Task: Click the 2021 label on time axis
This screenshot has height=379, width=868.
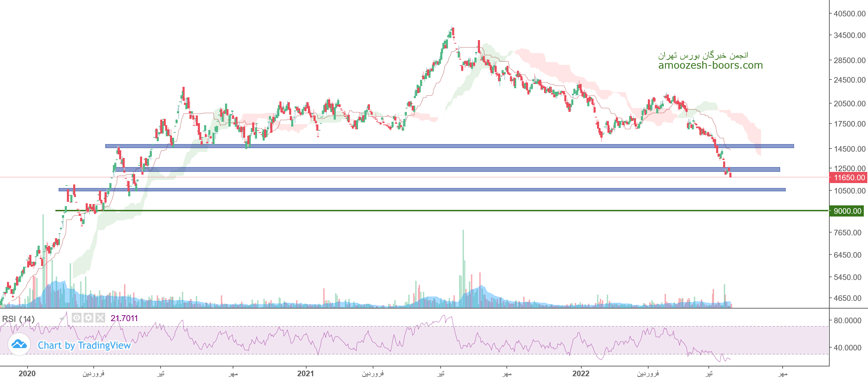Action: 305,373
